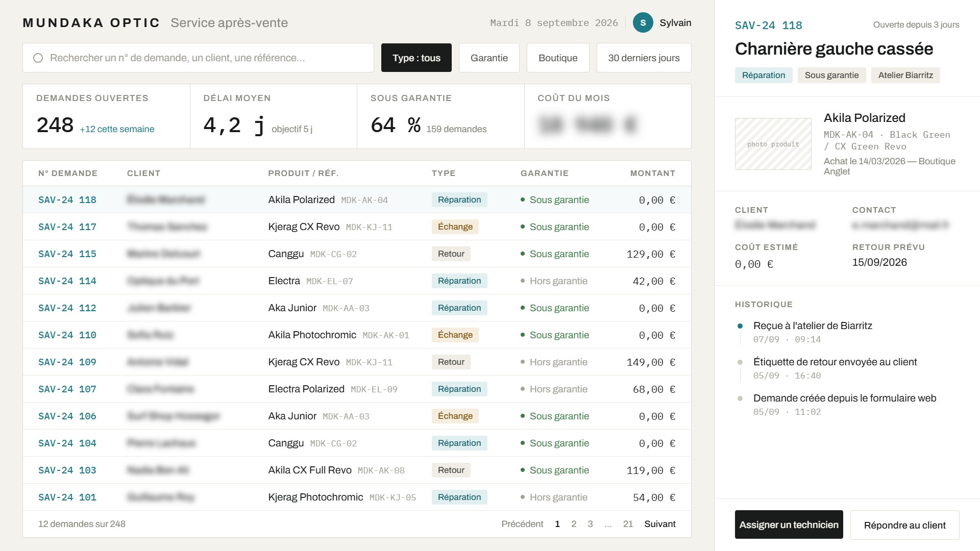The image size is (980, 551).
Task: Toggle the Garantie filter
Action: click(x=489, y=58)
